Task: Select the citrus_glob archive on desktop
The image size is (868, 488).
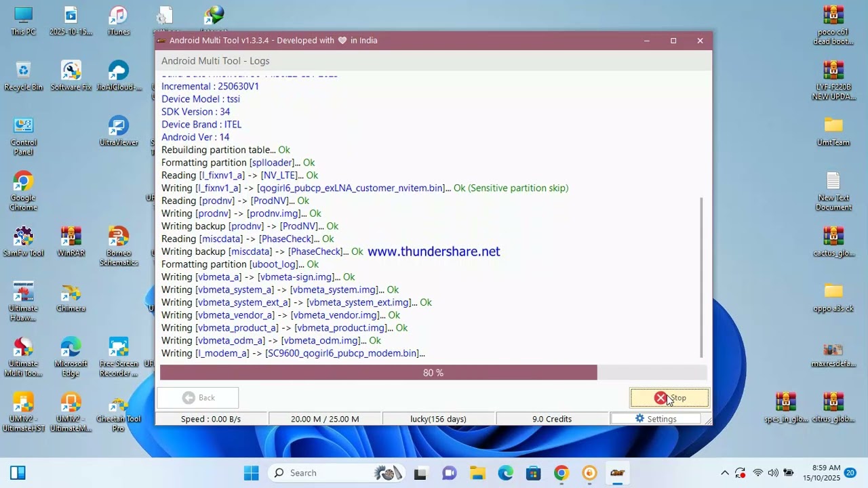Action: pos(833,407)
